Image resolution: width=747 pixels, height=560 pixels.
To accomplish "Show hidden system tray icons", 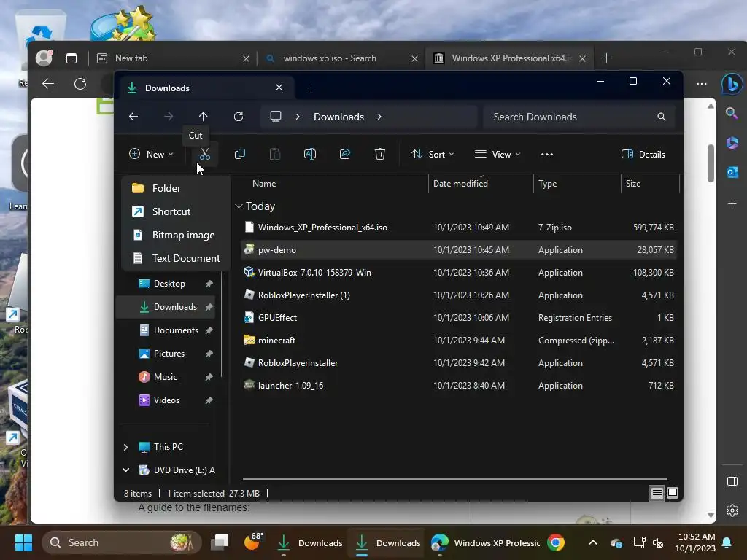I will coord(593,542).
